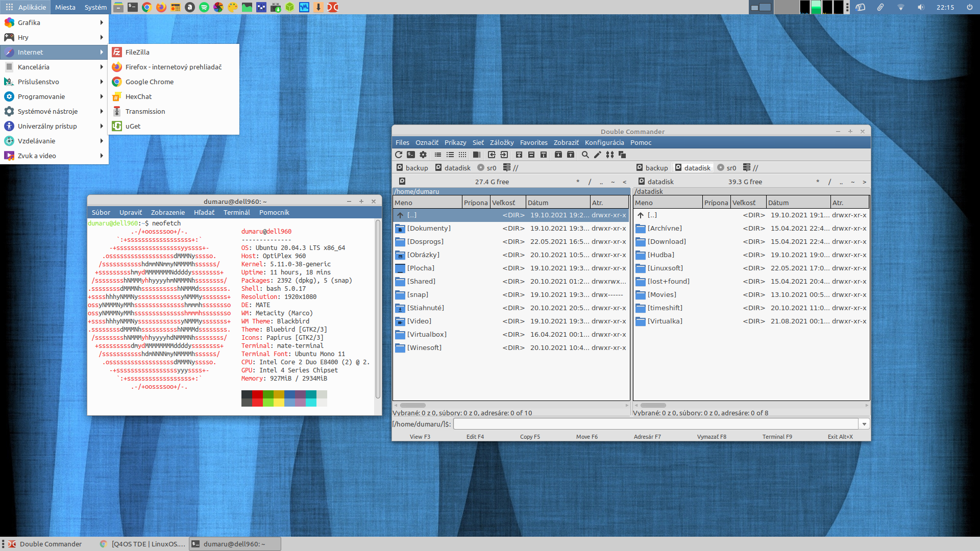Image resolution: width=980 pixels, height=551 pixels.
Task: Open the Terminál menu in the terminal window
Action: pyautogui.click(x=236, y=212)
